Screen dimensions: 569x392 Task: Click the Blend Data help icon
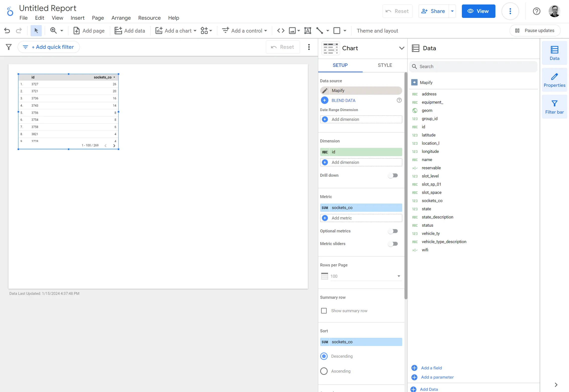coord(399,100)
